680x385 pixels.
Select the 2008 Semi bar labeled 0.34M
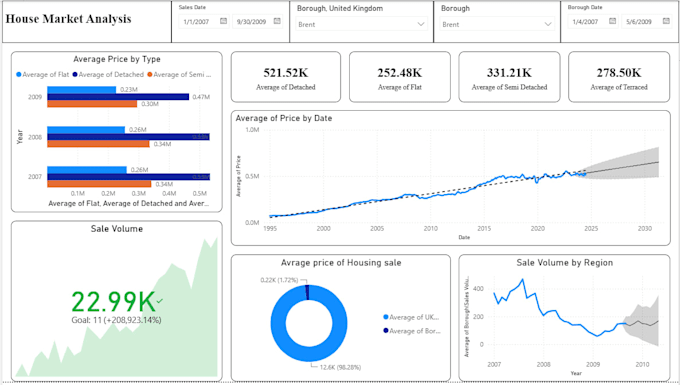tap(98, 144)
